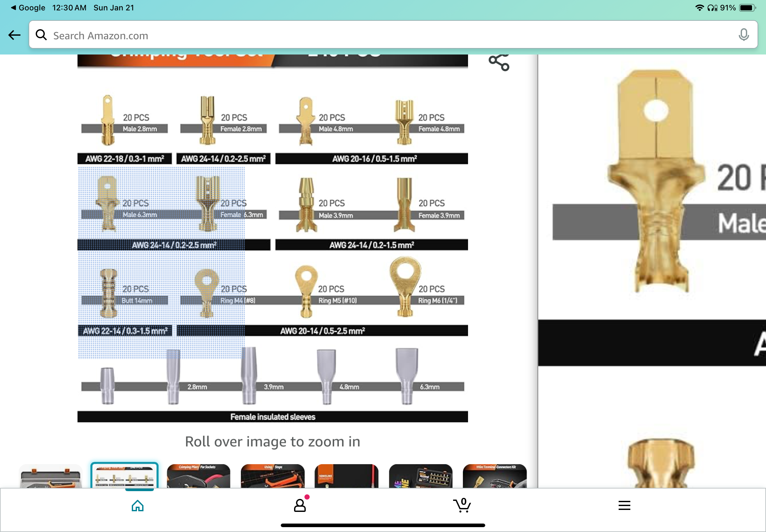This screenshot has height=532, width=766.
Task: Select the first tool case thumbnail
Action: [51, 477]
